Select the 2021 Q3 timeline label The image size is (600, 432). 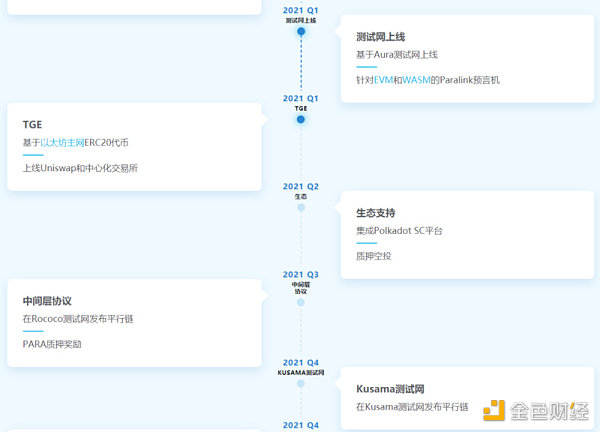301,274
